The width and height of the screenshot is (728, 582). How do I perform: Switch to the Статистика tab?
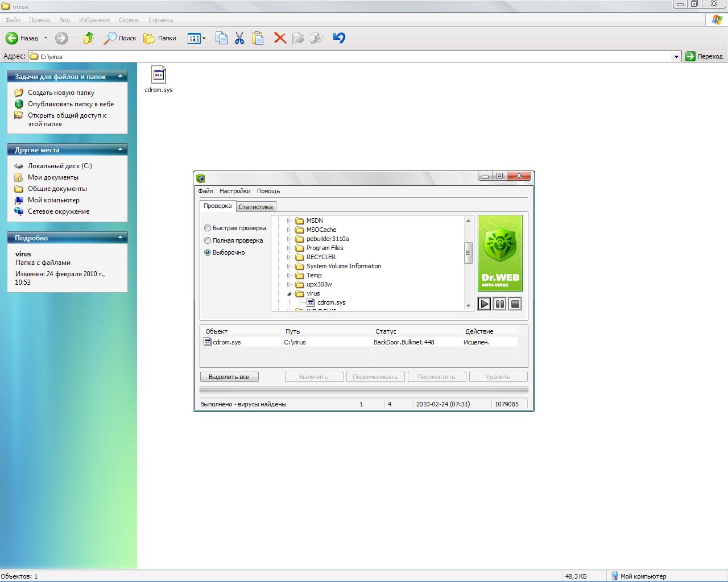point(255,207)
